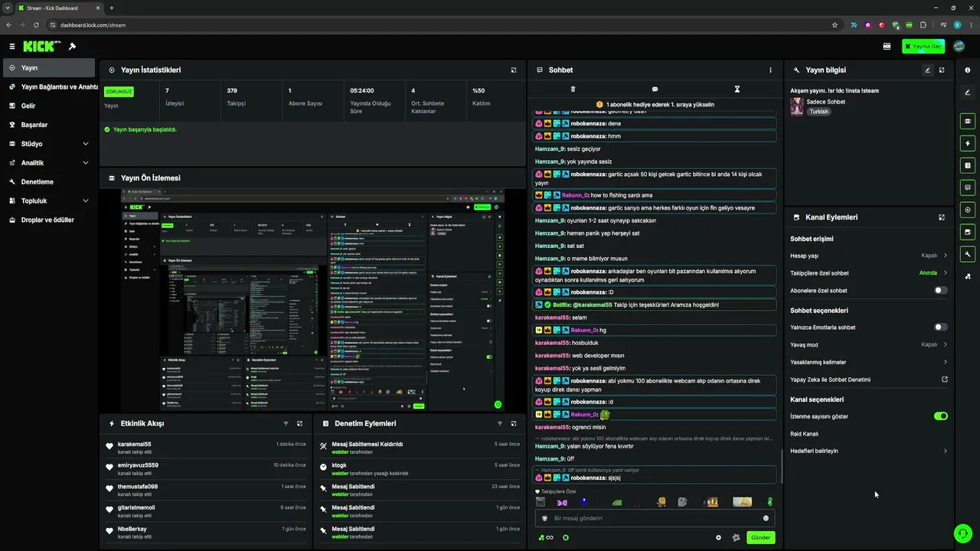The height and width of the screenshot is (551, 980).
Task: Open the chat settings gear icon
Action: click(718, 538)
